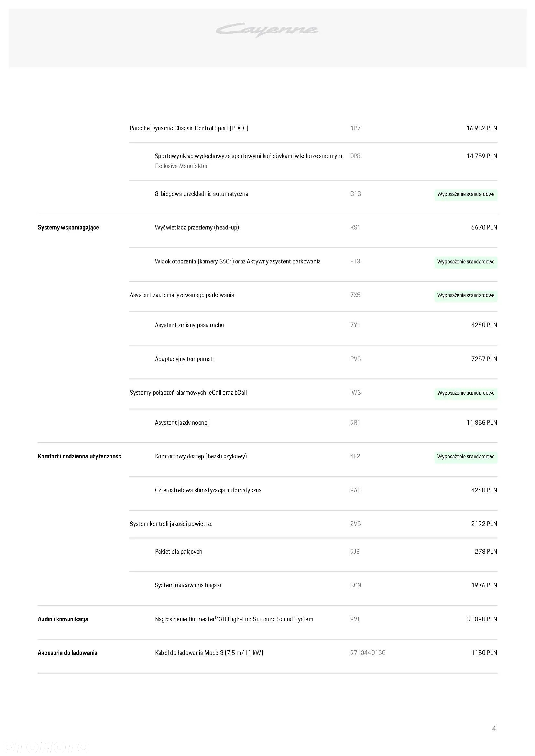Select Asystent jazdy nocnej option
535x756 pixels.
tap(182, 423)
